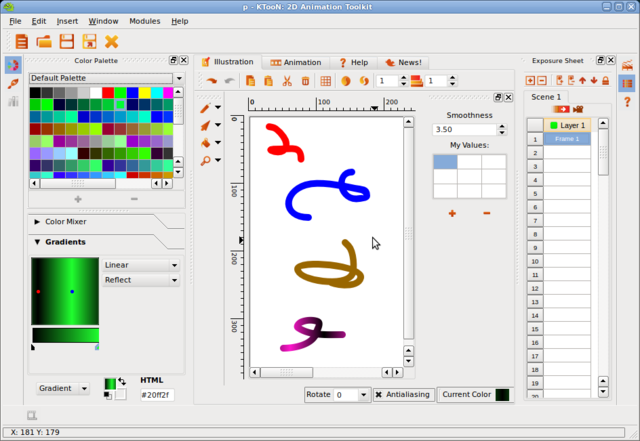The image size is (640, 441).
Task: Pick the yellow swatch in palette top row
Action: click(144, 93)
